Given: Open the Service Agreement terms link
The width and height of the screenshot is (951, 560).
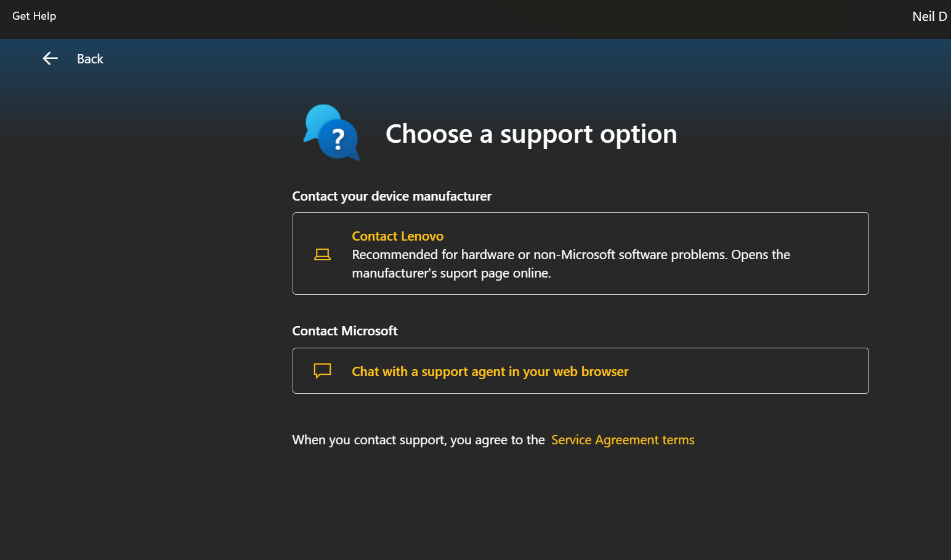Looking at the screenshot, I should [x=623, y=440].
